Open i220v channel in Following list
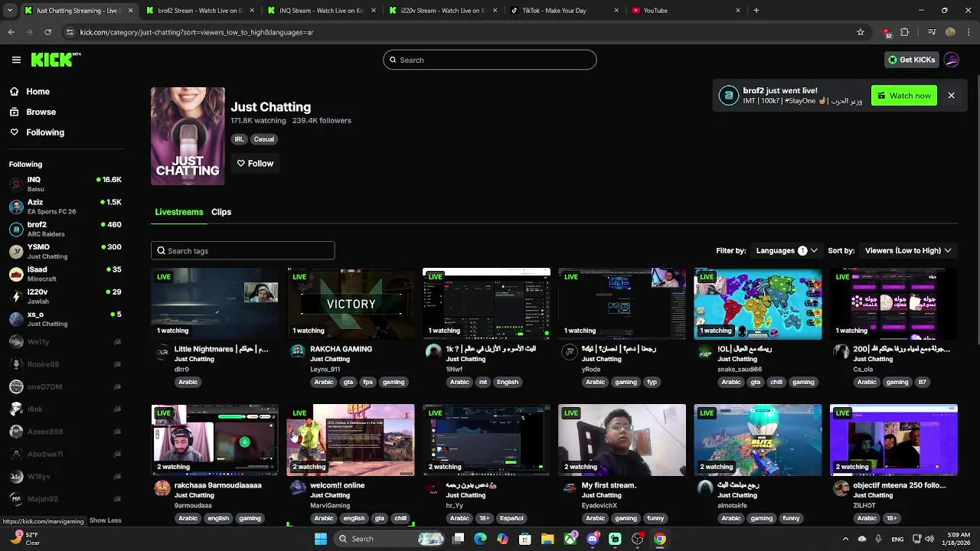Viewport: 980px width, 551px height. pos(65,295)
